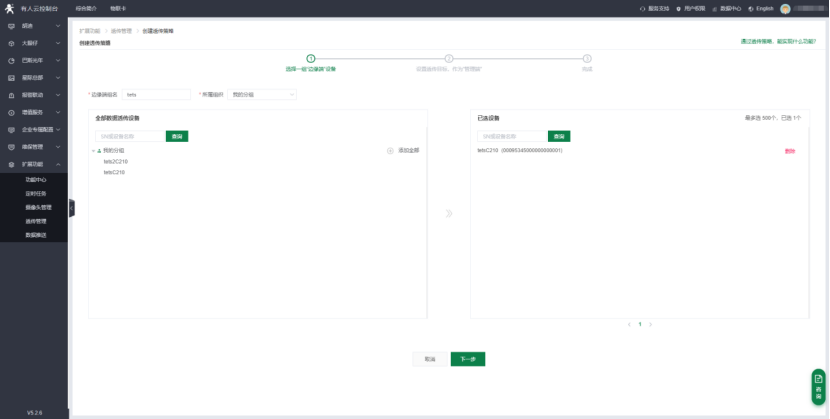Screen dimensions: 830x419
Task: Select the tets2C210 device in the tree
Action: click(116, 161)
